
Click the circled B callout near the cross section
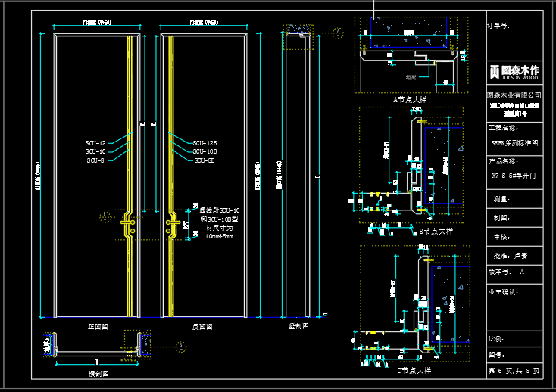coord(181,347)
